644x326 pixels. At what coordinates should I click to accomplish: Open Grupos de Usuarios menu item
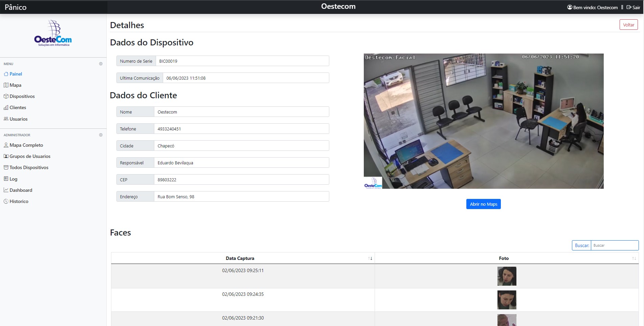point(30,156)
